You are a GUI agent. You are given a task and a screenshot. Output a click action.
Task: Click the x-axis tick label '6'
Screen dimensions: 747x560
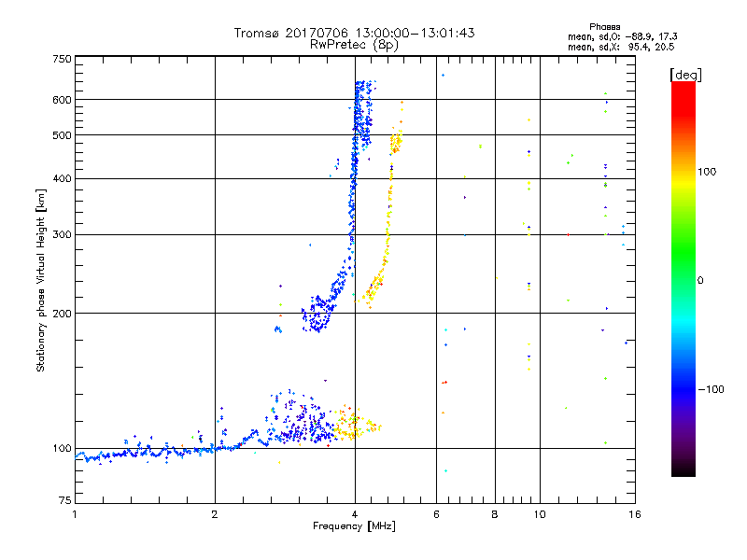point(436,514)
